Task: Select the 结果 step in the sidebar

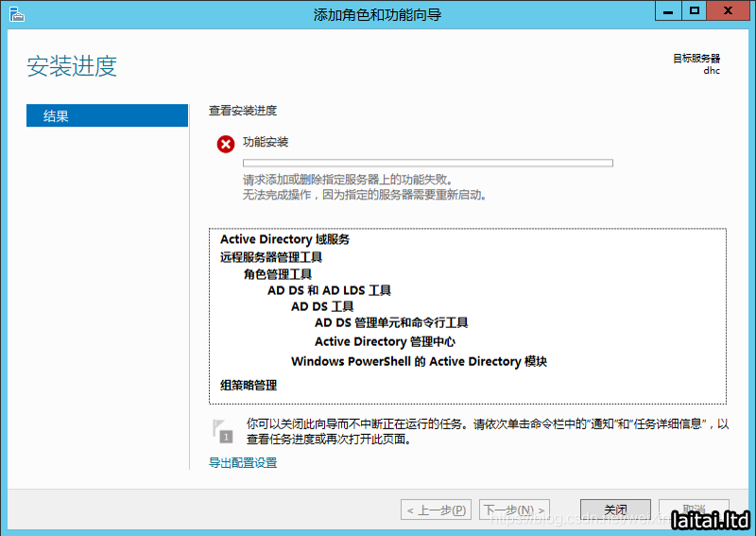Action: [x=107, y=116]
